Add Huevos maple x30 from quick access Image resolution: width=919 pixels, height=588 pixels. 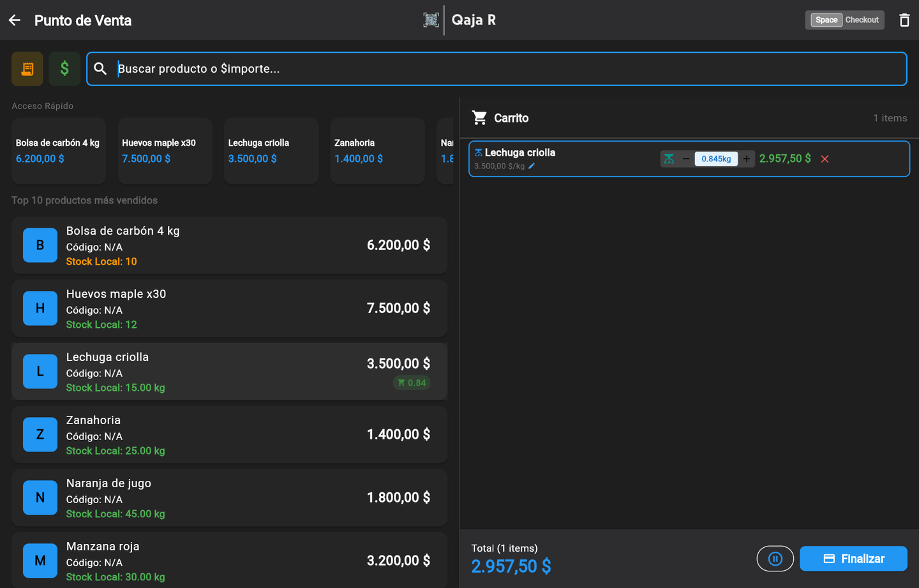165,151
